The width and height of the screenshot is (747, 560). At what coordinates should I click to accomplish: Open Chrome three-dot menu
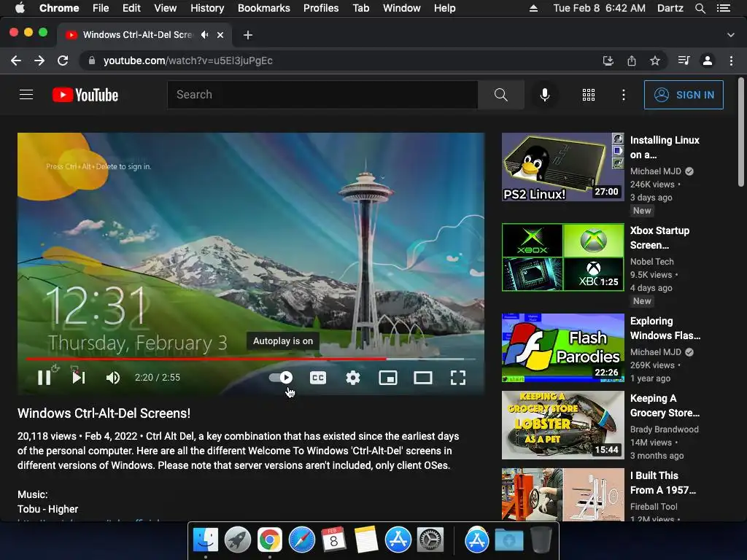[x=731, y=61]
